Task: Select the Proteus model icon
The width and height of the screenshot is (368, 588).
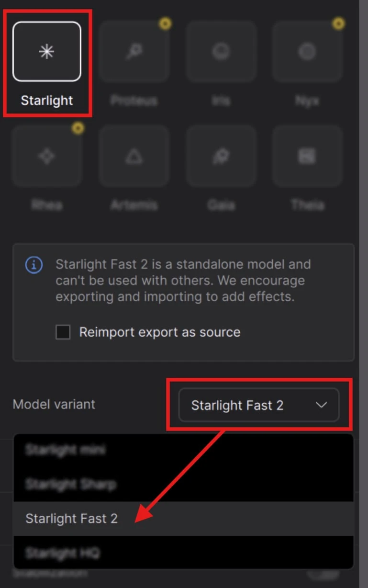Action: pos(134,52)
